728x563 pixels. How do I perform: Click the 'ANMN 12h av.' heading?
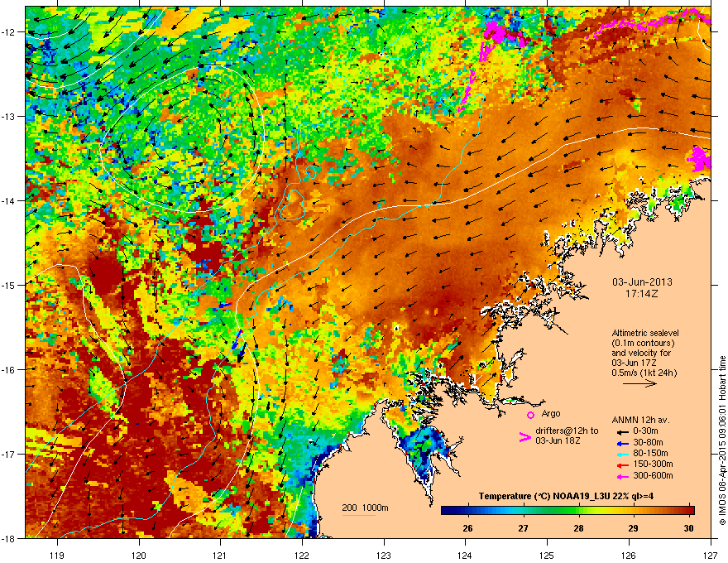pyautogui.click(x=640, y=421)
